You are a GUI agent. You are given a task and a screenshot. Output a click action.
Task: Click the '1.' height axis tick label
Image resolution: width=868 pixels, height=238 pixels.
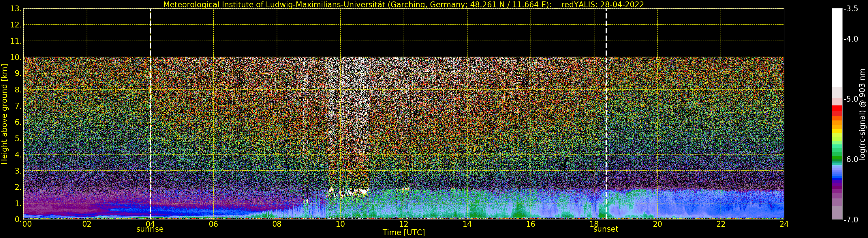18,203
